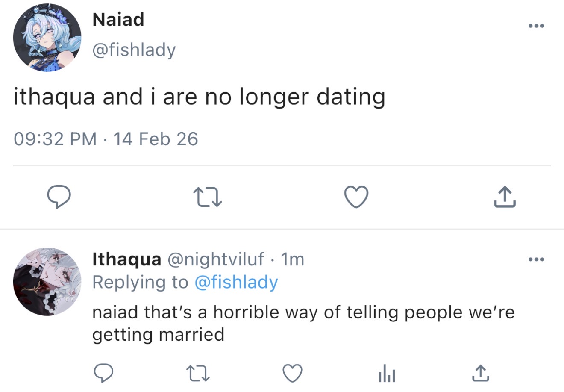Like Naiad's main tweet

click(x=356, y=198)
